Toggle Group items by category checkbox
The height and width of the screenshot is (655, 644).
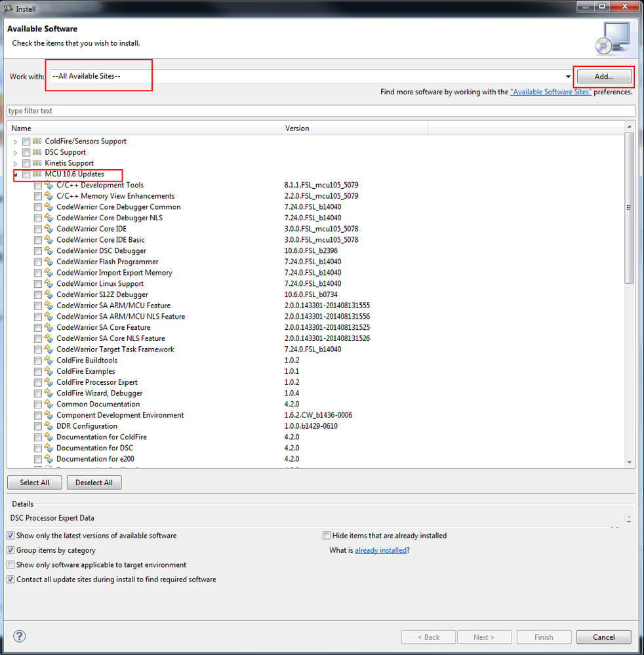coord(11,550)
